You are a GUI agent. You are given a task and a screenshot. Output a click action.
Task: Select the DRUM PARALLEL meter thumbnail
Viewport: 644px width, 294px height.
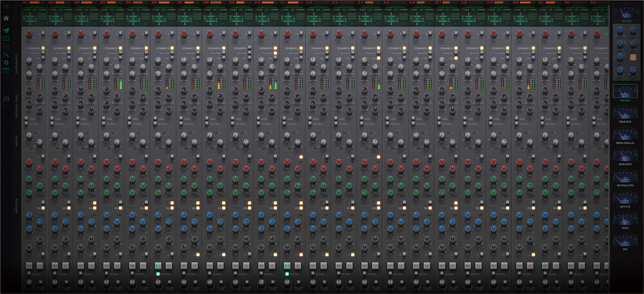coord(625,134)
